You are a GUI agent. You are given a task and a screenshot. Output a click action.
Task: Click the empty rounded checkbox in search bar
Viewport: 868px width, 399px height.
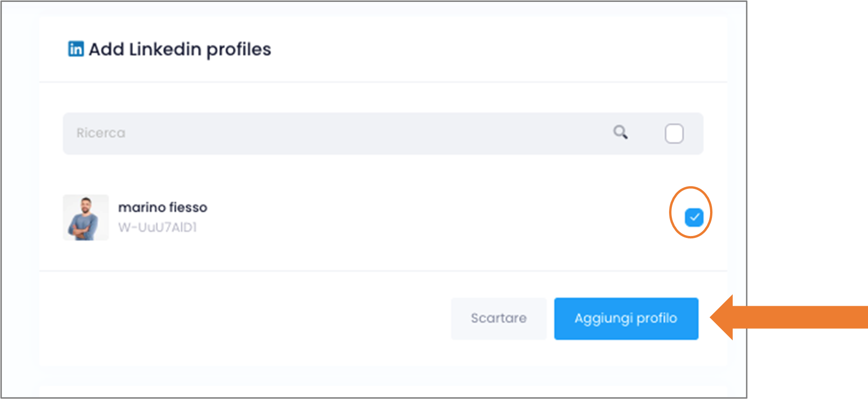click(674, 133)
